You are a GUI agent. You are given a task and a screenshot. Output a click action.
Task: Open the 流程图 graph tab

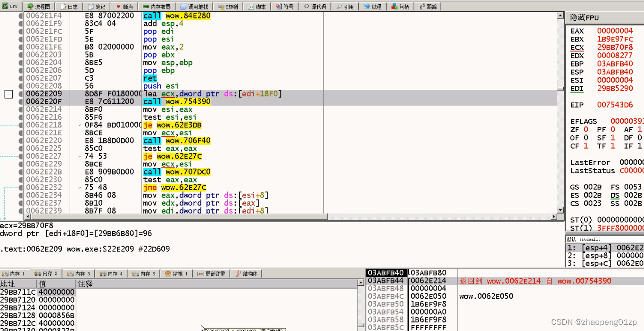(x=39, y=7)
